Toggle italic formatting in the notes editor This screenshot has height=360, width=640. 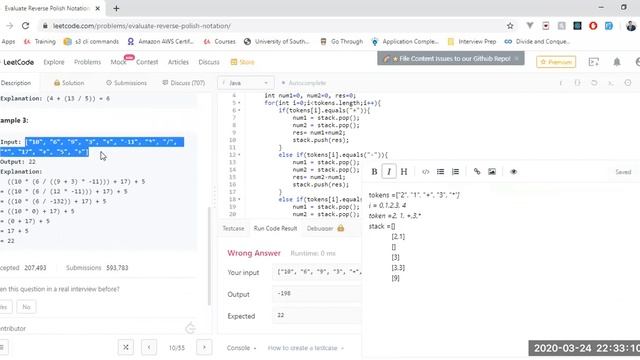tap(389, 172)
